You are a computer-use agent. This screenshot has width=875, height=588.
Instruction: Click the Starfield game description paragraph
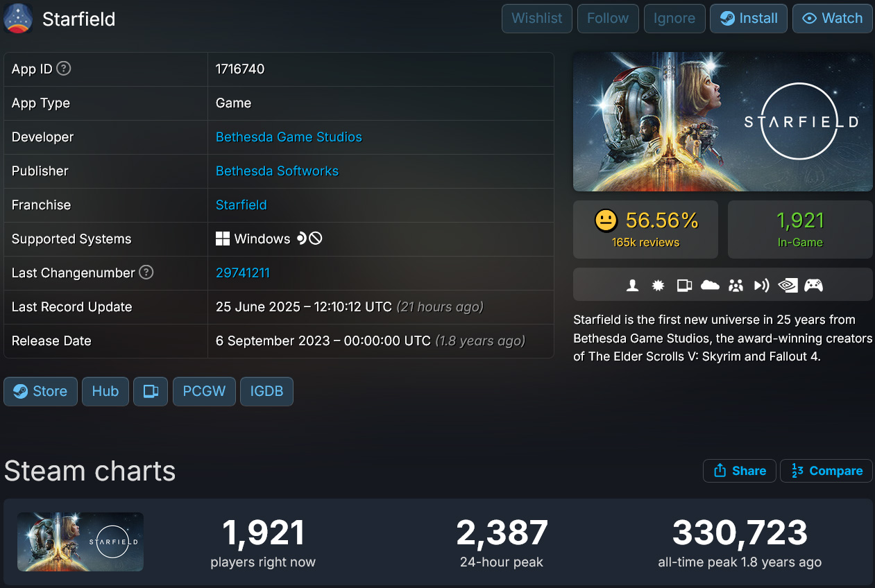pos(722,339)
